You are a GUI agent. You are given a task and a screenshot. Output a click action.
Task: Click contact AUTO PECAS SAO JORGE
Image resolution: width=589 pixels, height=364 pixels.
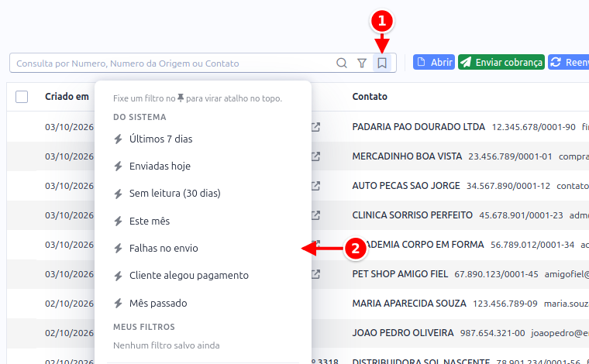pyautogui.click(x=406, y=185)
